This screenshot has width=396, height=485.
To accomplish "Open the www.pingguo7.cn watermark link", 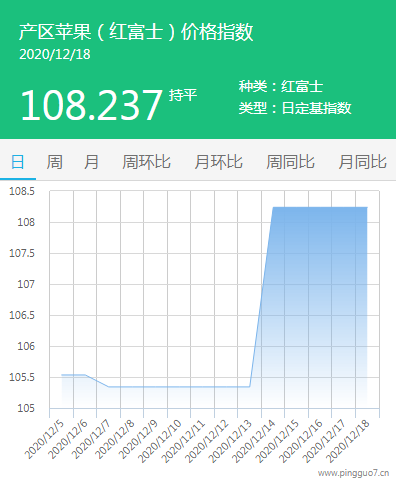I will pyautogui.click(x=353, y=473).
